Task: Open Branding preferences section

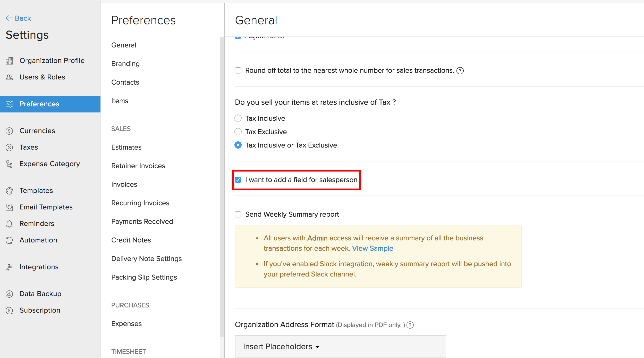Action: (x=125, y=64)
